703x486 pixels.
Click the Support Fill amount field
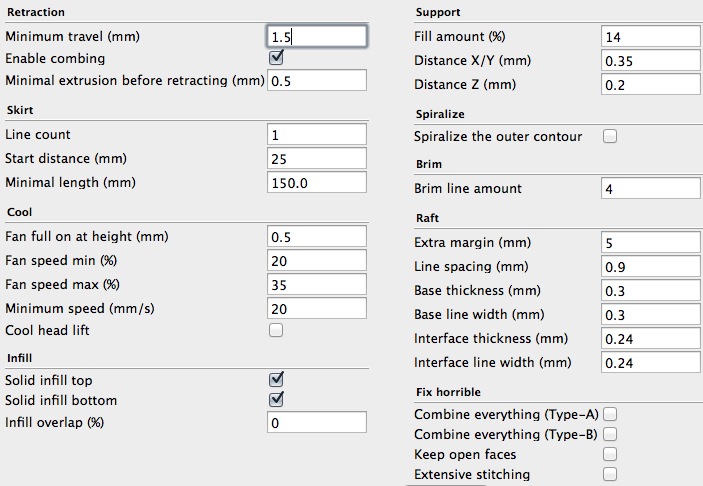coord(650,37)
